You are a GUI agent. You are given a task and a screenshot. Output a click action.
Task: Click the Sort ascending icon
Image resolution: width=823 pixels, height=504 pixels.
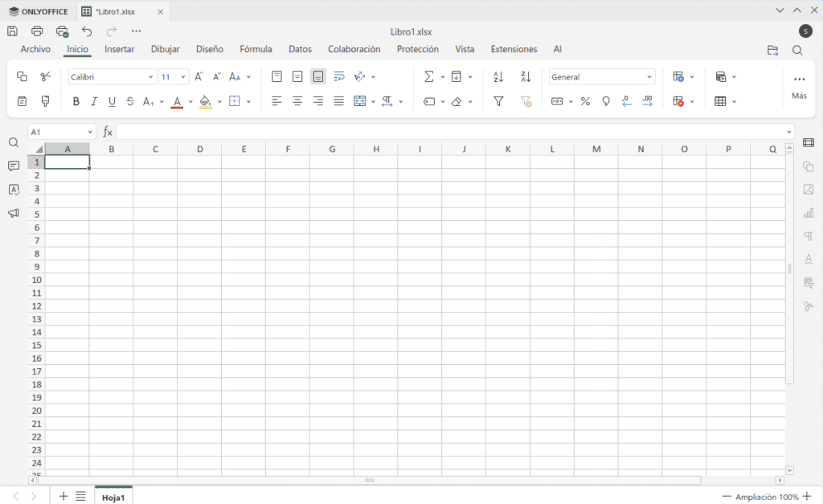[x=498, y=77]
